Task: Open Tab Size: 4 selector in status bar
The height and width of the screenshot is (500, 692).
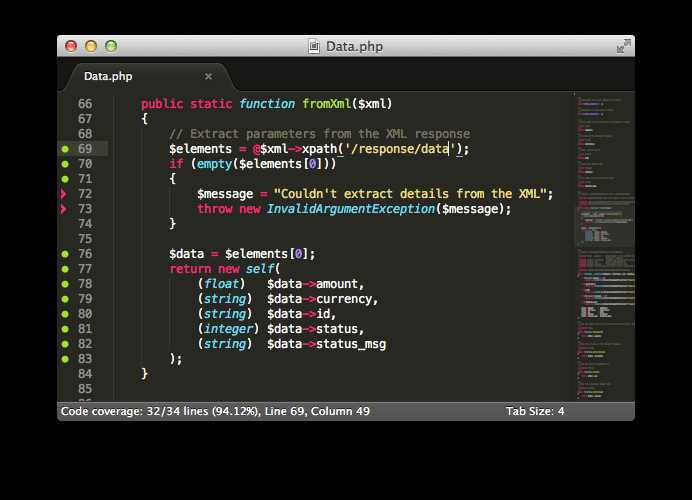Action: (x=535, y=411)
